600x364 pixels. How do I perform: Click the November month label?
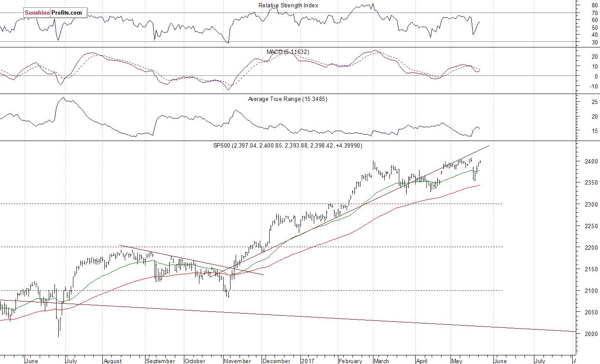tap(238, 361)
